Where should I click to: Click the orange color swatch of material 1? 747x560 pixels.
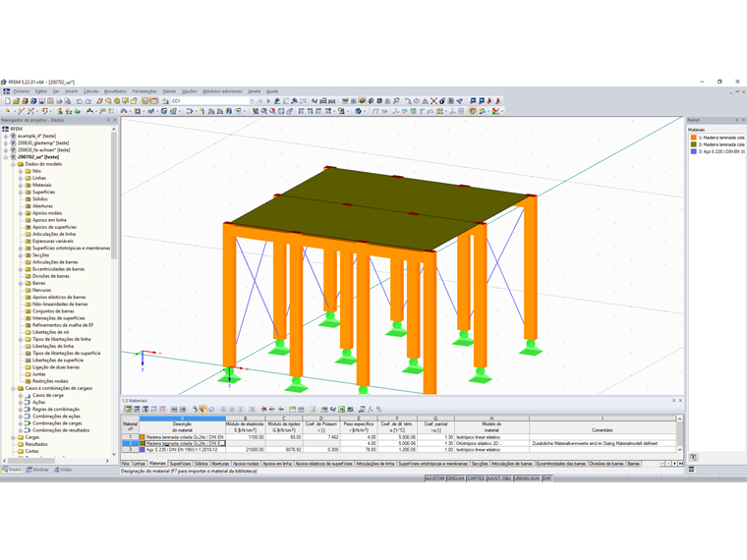point(142,437)
